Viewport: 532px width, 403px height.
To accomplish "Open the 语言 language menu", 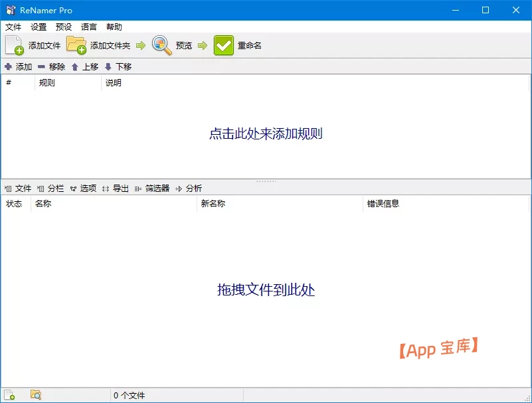I will (89, 27).
